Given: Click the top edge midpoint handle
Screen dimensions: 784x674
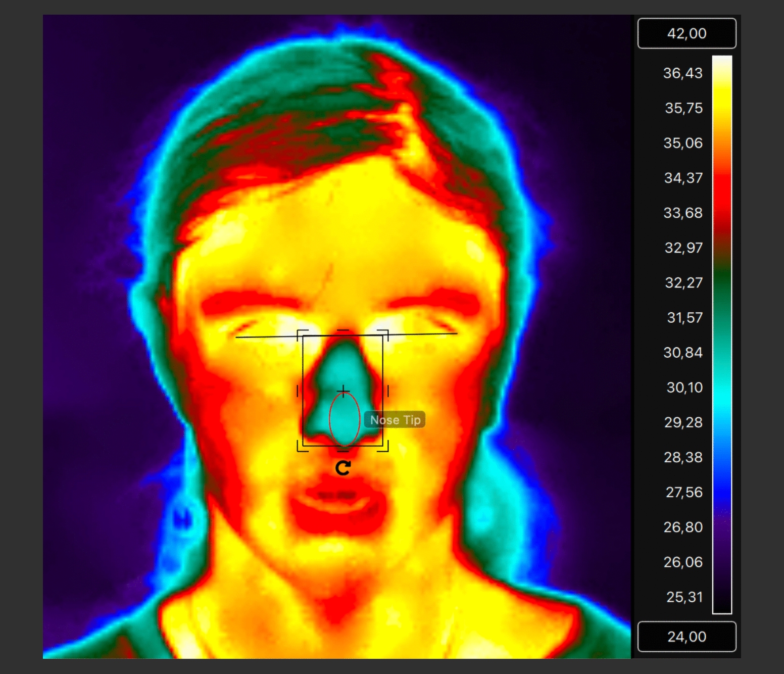Looking at the screenshot, I should coord(343,331).
